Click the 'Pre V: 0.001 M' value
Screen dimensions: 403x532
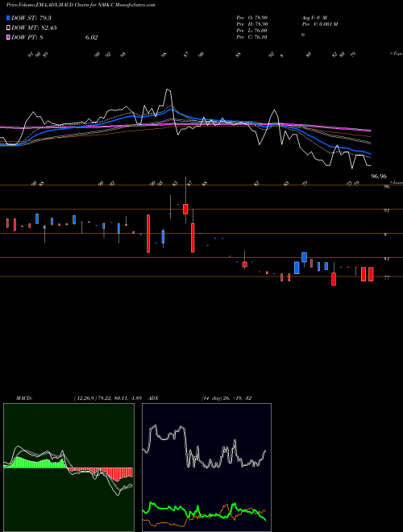(319, 24)
